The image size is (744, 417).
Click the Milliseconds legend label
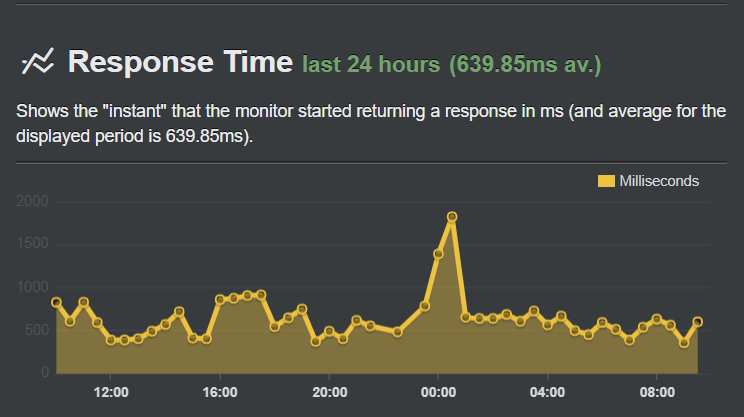click(x=659, y=181)
